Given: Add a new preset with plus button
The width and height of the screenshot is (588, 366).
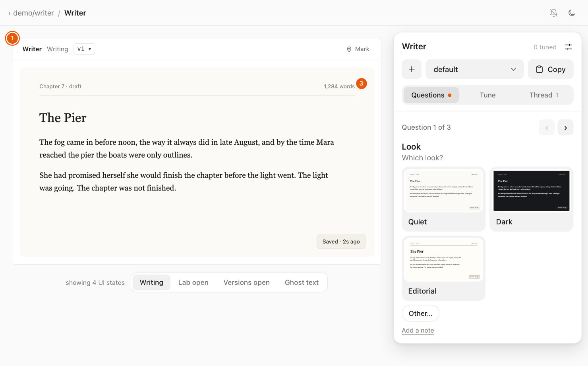Looking at the screenshot, I should 412,69.
